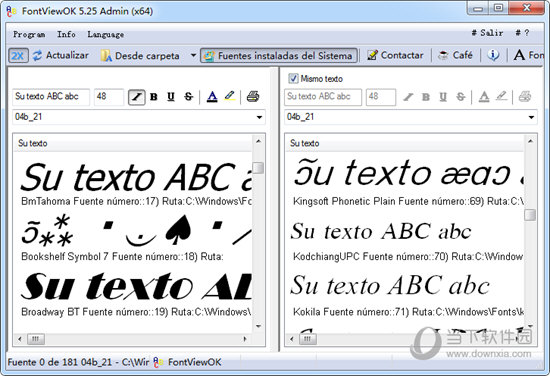Click the right sample text input field
The image size is (550, 376).
pos(323,97)
